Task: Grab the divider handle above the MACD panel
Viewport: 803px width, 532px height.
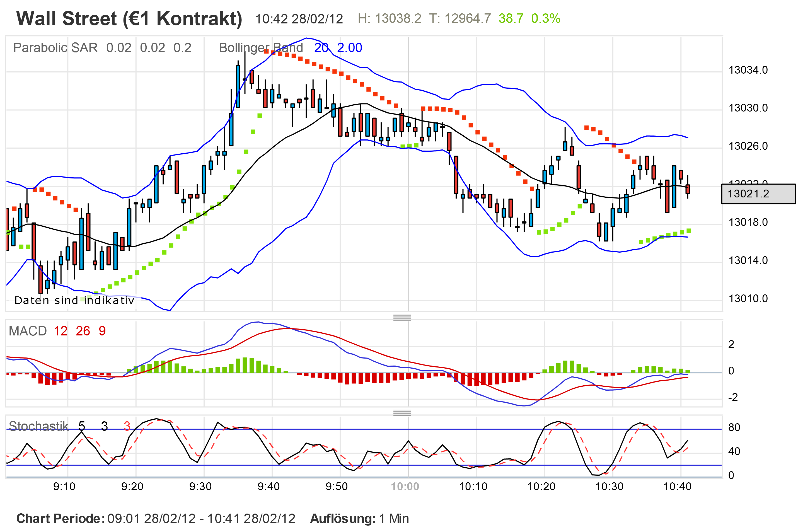Action: [x=402, y=318]
